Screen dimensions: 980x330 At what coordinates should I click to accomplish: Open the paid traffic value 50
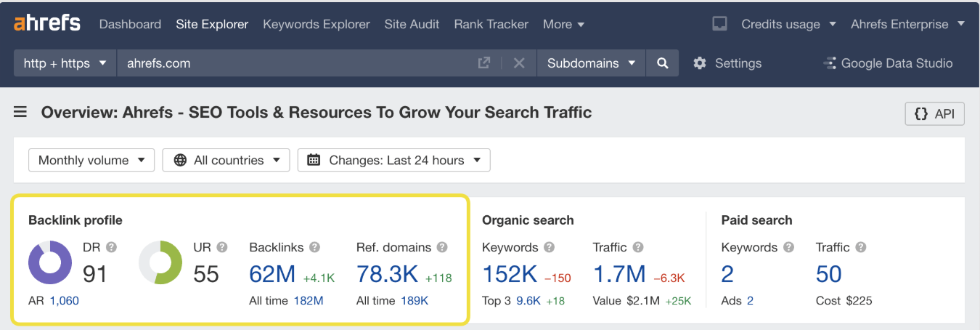point(829,274)
